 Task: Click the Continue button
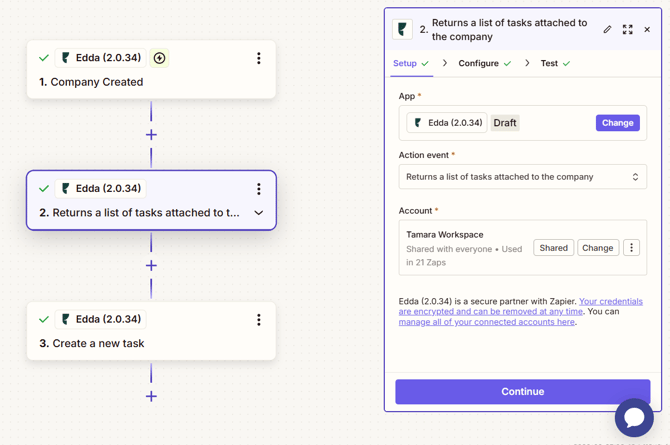click(x=522, y=391)
